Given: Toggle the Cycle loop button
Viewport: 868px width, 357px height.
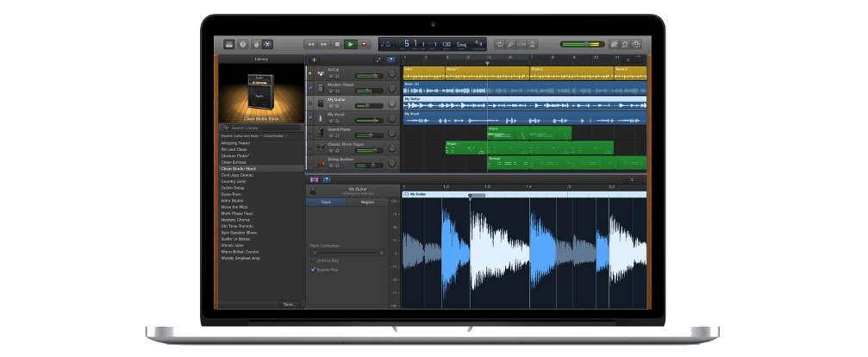Looking at the screenshot, I should pyautogui.click(x=499, y=44).
